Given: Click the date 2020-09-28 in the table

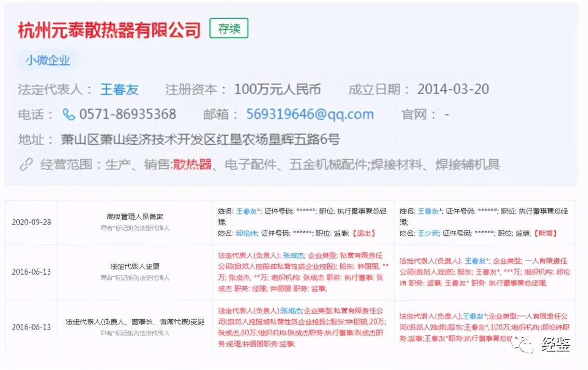Looking at the screenshot, I should [x=30, y=222].
